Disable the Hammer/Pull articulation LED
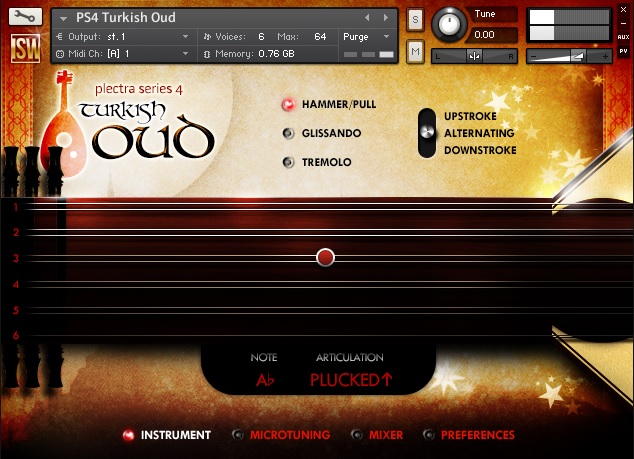Image resolution: width=634 pixels, height=459 pixels. 288,105
